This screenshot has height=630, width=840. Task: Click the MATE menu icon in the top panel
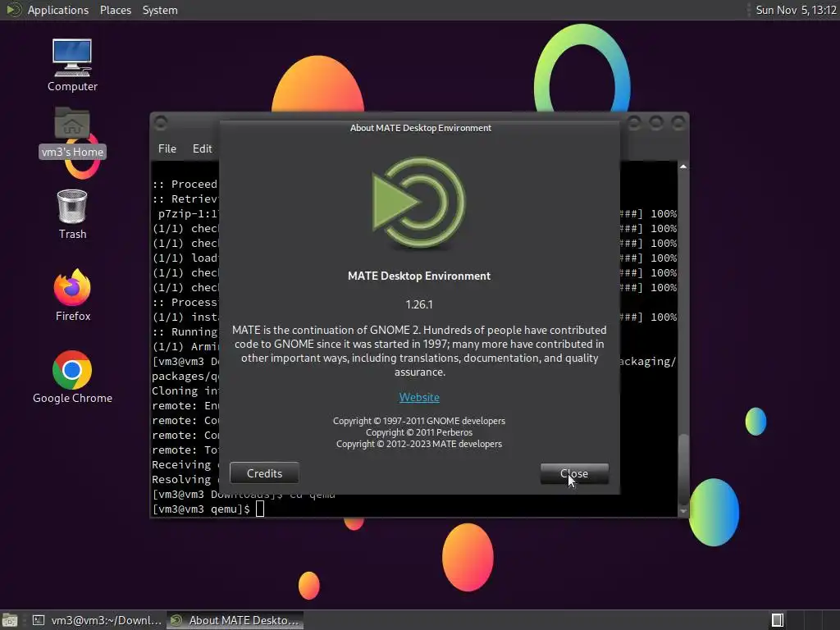pyautogui.click(x=13, y=10)
